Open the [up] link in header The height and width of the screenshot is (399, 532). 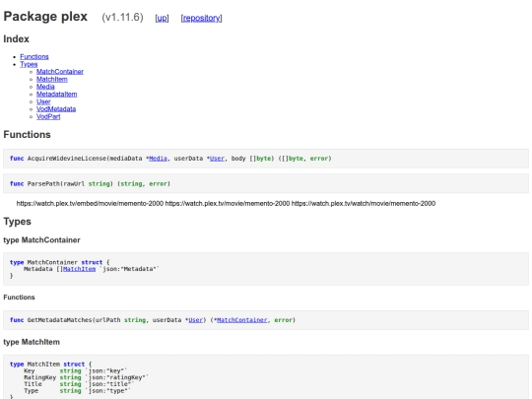(162, 18)
